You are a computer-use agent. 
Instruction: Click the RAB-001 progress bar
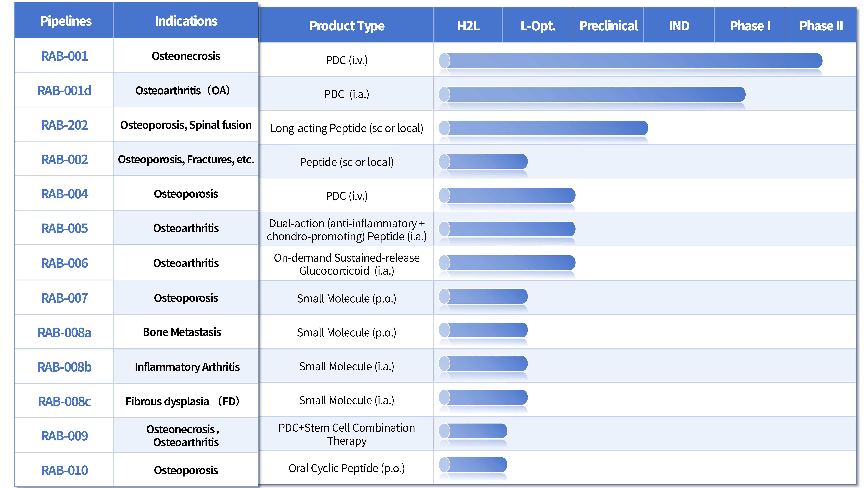coord(630,61)
